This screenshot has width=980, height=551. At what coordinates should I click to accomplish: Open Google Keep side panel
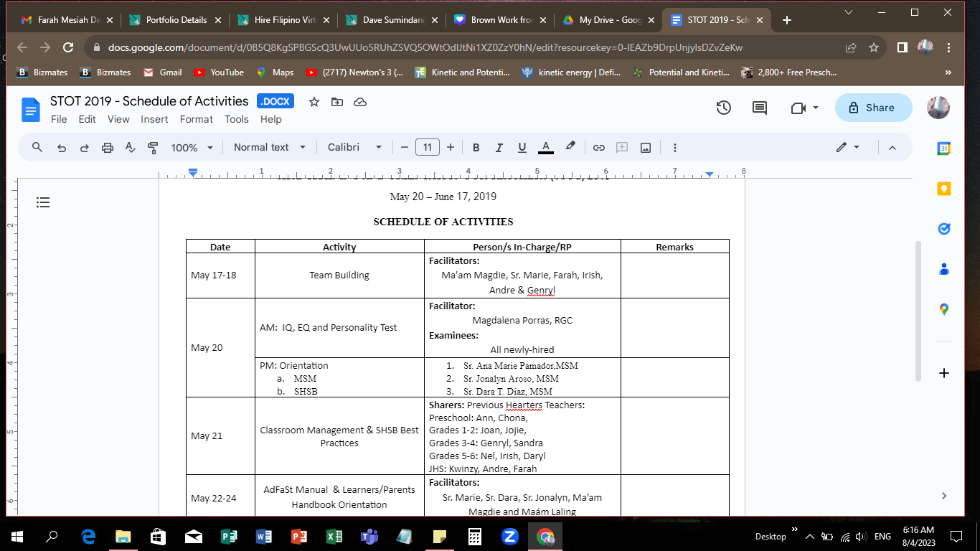tap(944, 189)
